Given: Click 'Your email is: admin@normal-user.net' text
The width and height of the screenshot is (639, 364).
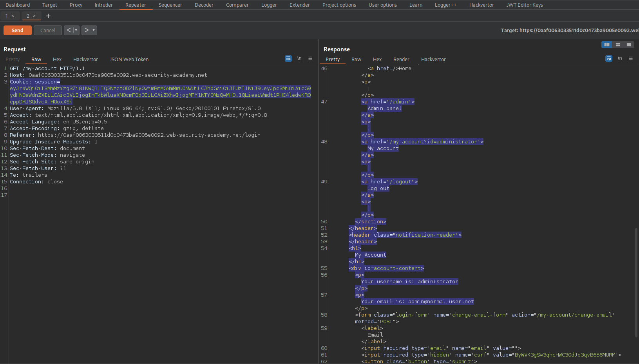Looking at the screenshot, I should click(x=418, y=302).
